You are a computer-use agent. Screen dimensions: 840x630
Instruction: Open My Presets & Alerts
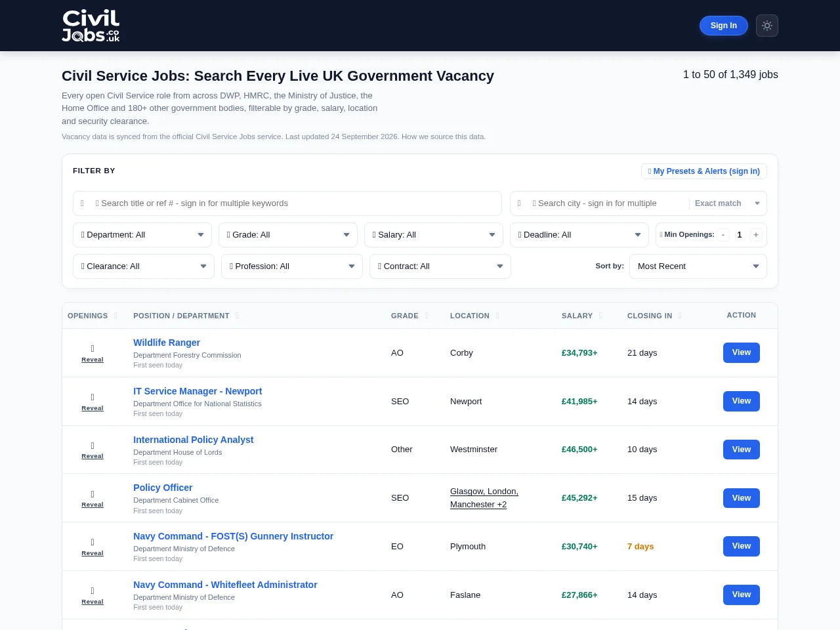click(x=704, y=171)
